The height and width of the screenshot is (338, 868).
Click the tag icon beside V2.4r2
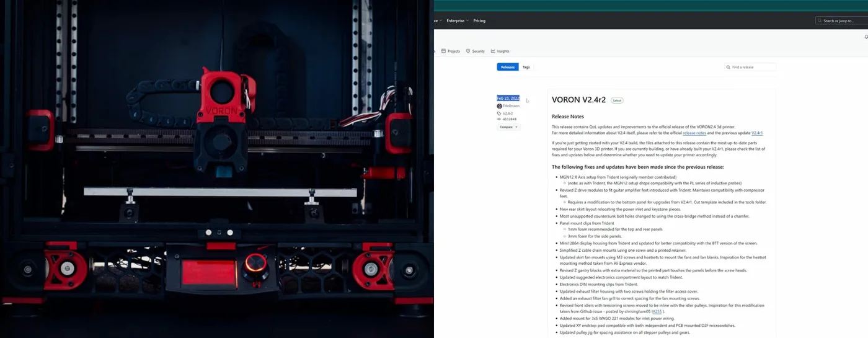tap(499, 113)
